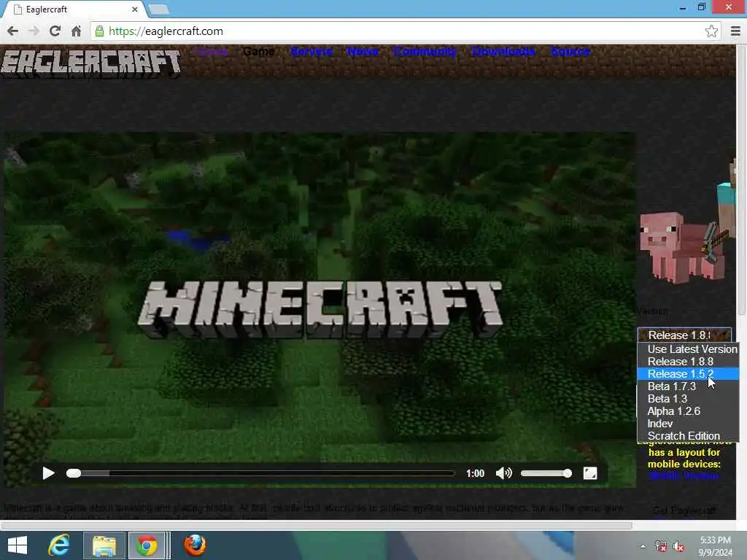The image size is (747, 560).
Task: Launch Internet Explorer from the taskbar
Action: pyautogui.click(x=59, y=545)
